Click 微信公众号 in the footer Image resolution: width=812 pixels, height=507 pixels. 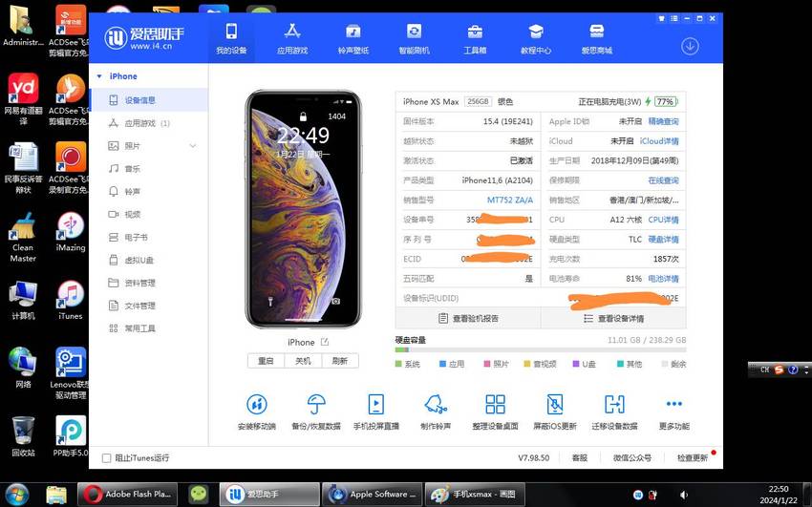click(632, 458)
